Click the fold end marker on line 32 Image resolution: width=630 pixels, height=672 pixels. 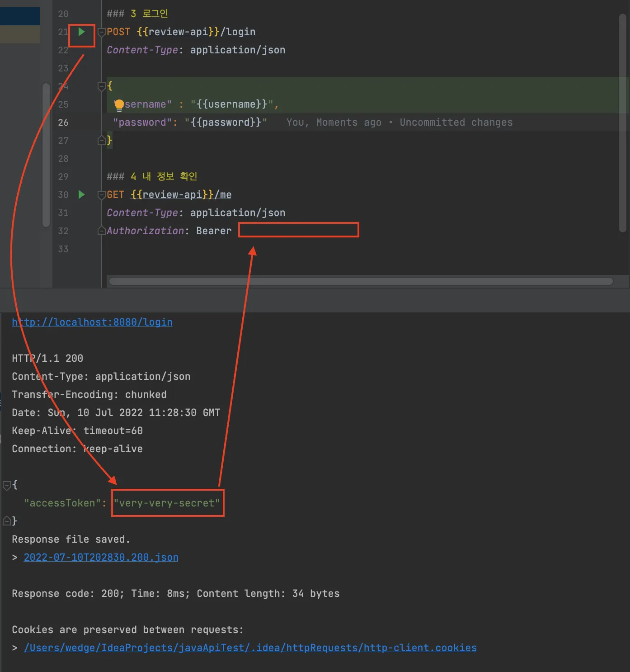pyautogui.click(x=102, y=231)
